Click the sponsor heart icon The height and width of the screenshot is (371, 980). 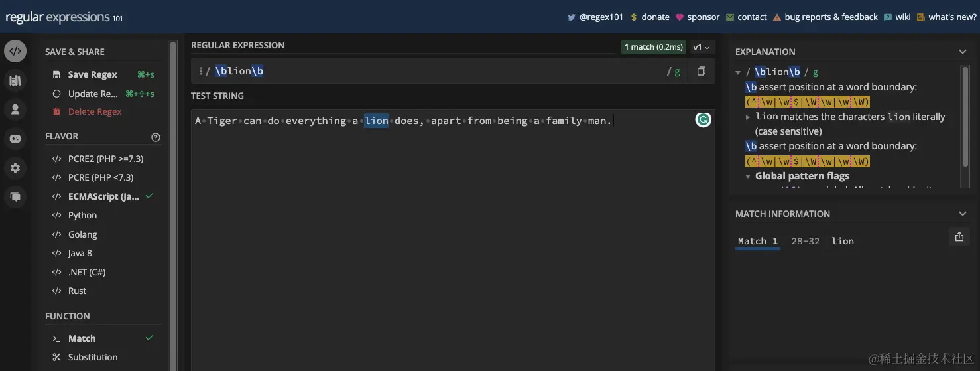click(x=680, y=17)
